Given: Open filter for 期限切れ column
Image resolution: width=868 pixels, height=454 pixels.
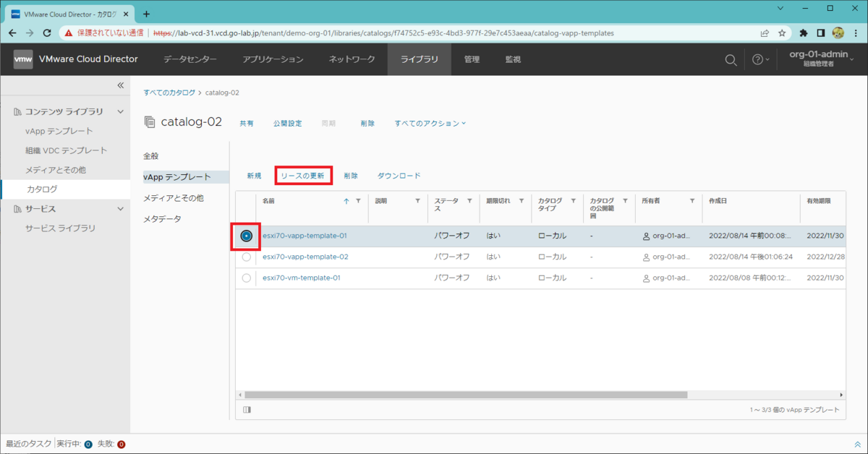Looking at the screenshot, I should tap(522, 201).
